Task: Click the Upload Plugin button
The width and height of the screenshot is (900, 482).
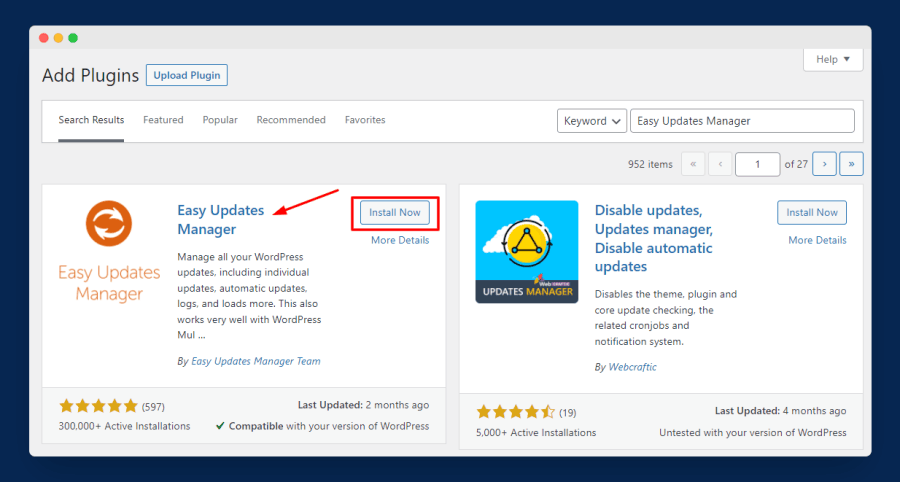Action: point(187,75)
